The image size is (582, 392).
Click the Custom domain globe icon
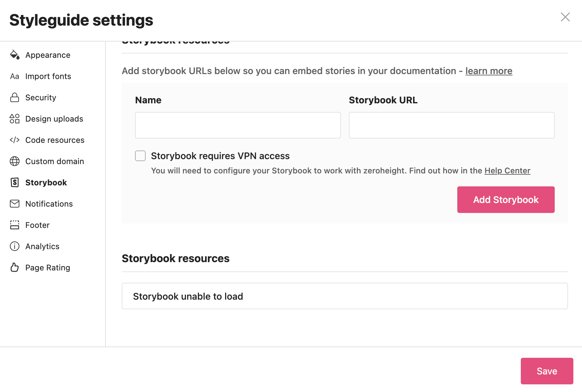click(x=15, y=161)
